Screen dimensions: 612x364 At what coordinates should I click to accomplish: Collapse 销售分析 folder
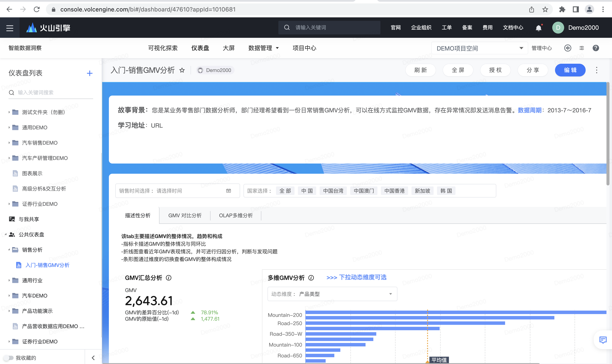coord(9,250)
